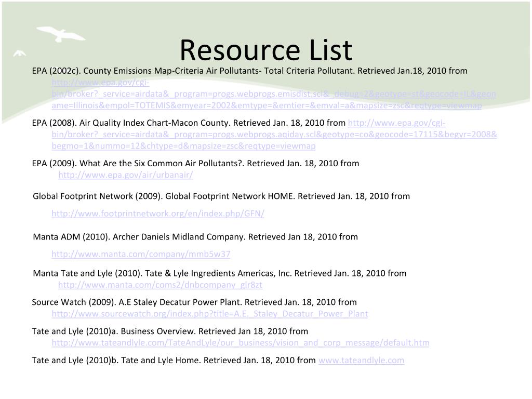
Task: Open the sourcewatch.org Staley Decatur Power Plant link
Action: point(210,314)
